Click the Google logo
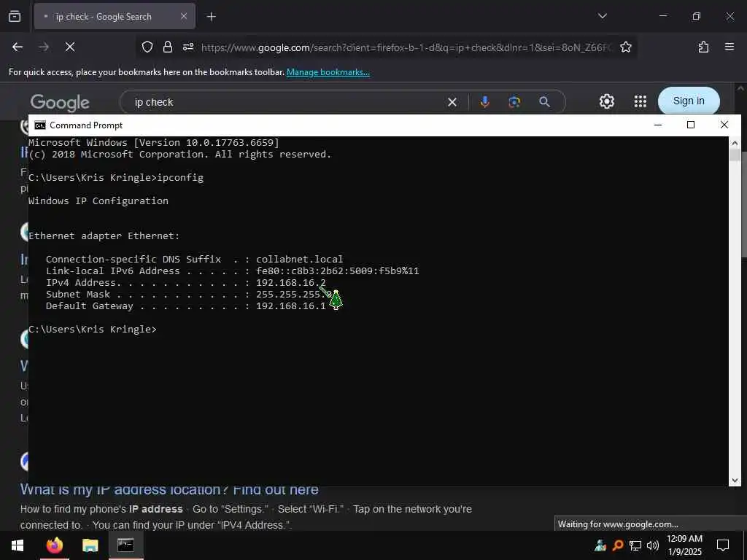The image size is (747, 560). 60,102
